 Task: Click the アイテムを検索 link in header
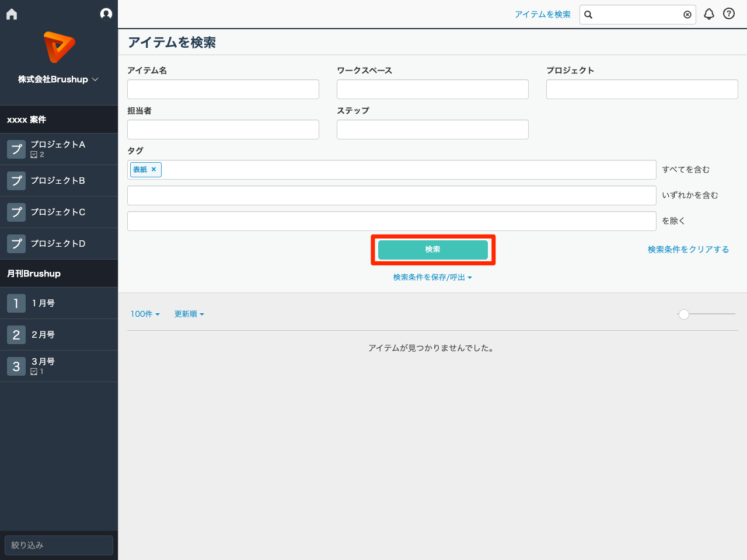[543, 14]
